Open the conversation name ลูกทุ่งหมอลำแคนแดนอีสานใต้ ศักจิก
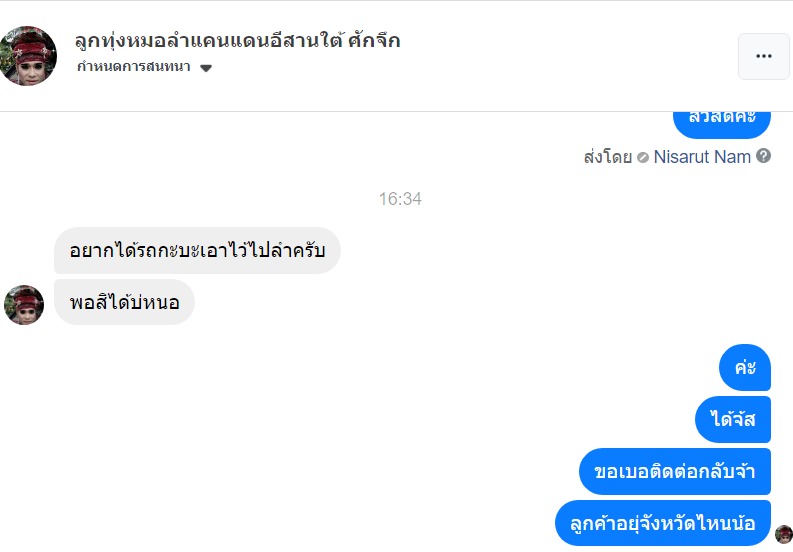The width and height of the screenshot is (793, 552). click(237, 42)
